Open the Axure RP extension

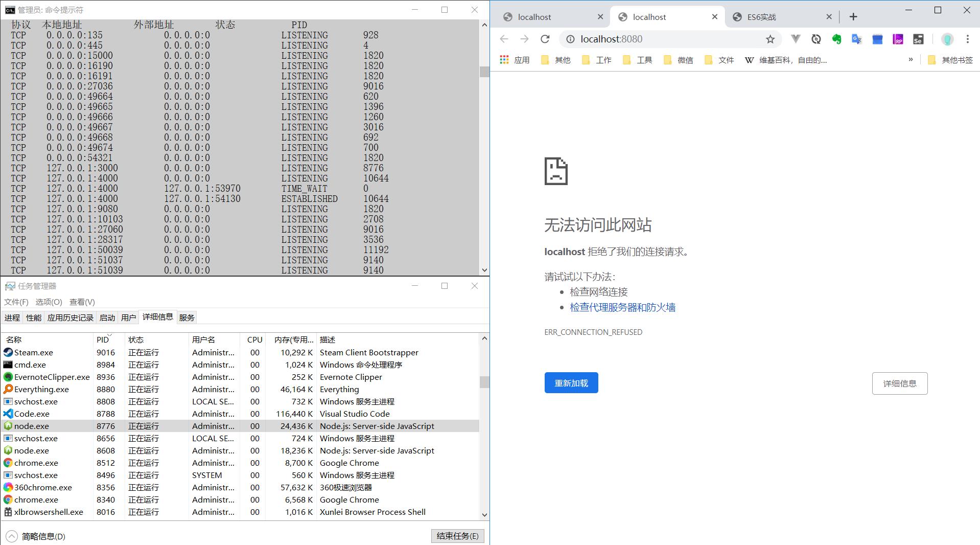[898, 39]
